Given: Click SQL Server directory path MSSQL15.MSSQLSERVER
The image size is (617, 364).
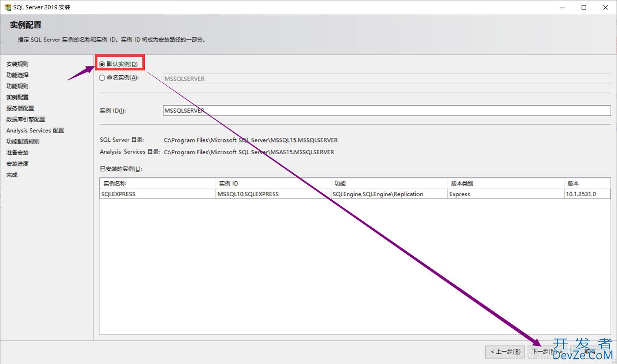Looking at the screenshot, I should tap(251, 140).
